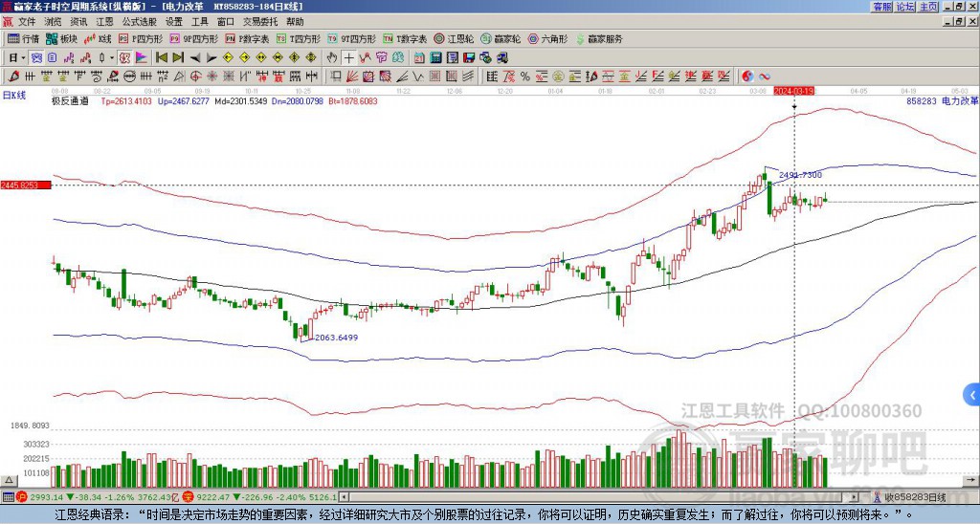Click the triangle button at volume pane corner
Image resolution: width=980 pixels, height=524 pixels.
[9, 480]
